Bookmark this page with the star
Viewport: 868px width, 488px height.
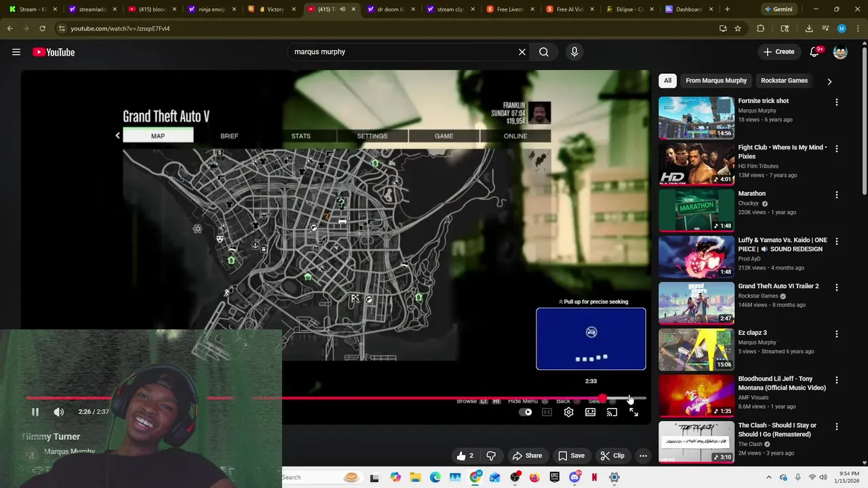point(738,28)
